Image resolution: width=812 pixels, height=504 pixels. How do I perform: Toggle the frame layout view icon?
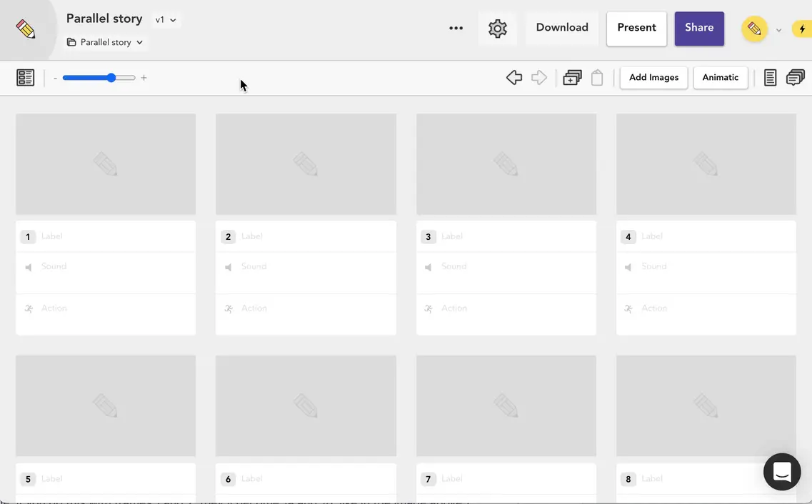click(26, 78)
